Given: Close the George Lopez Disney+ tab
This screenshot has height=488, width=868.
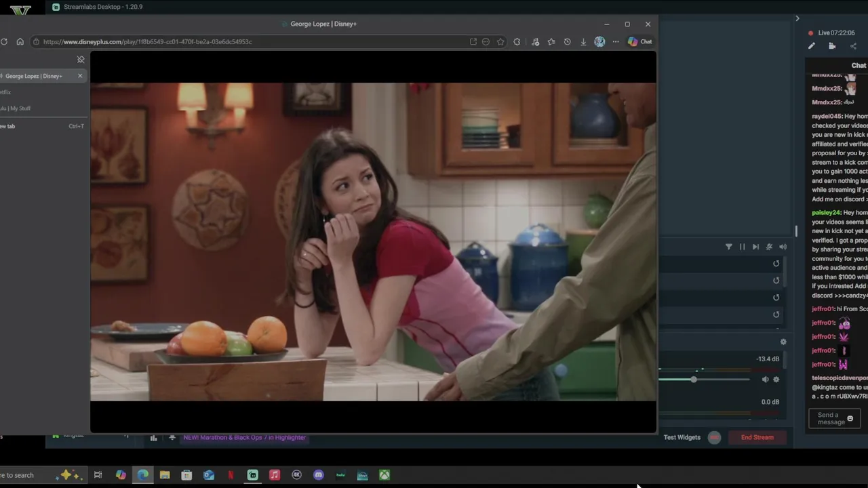Looking at the screenshot, I should tap(80, 76).
